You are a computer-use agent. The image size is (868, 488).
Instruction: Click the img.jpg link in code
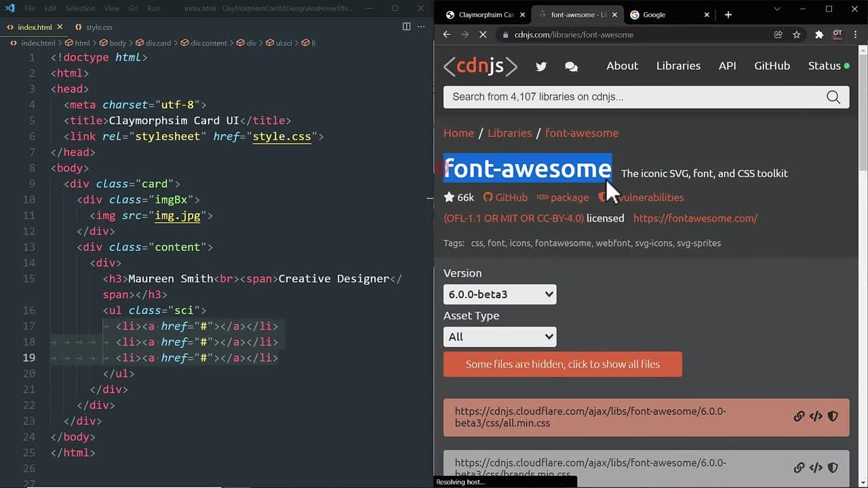coord(178,216)
